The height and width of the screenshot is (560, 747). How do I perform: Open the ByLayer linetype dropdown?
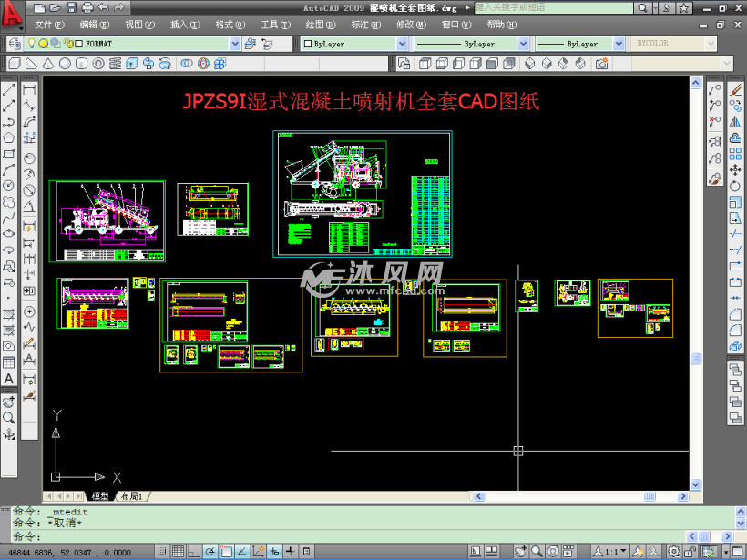click(522, 43)
